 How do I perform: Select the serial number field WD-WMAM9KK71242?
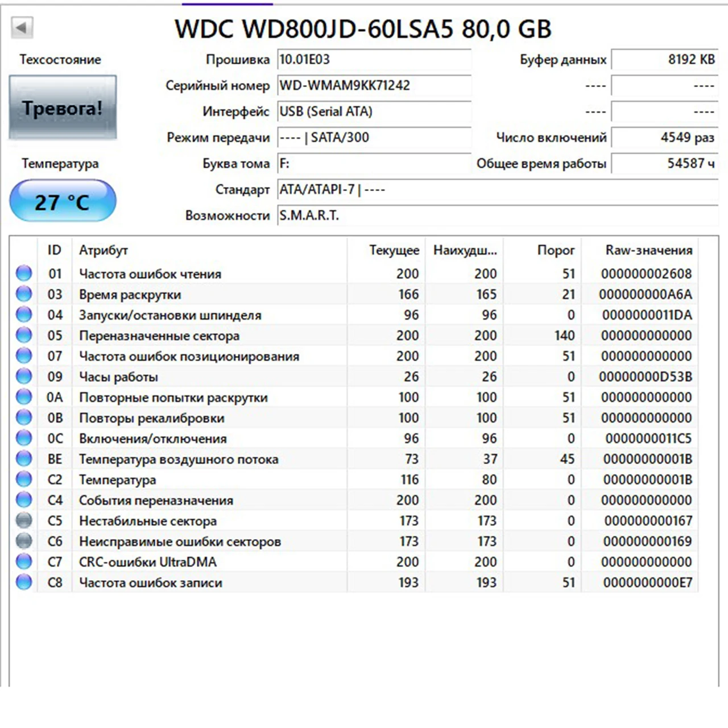click(374, 86)
